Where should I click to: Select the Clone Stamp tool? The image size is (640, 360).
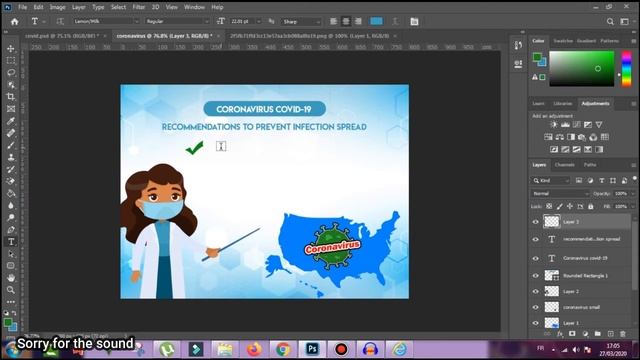[x=11, y=157]
